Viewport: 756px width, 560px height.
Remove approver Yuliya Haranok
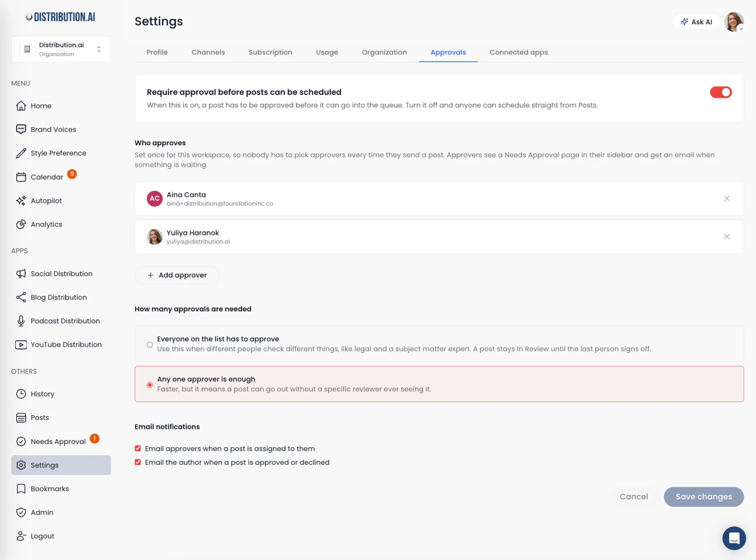point(727,237)
